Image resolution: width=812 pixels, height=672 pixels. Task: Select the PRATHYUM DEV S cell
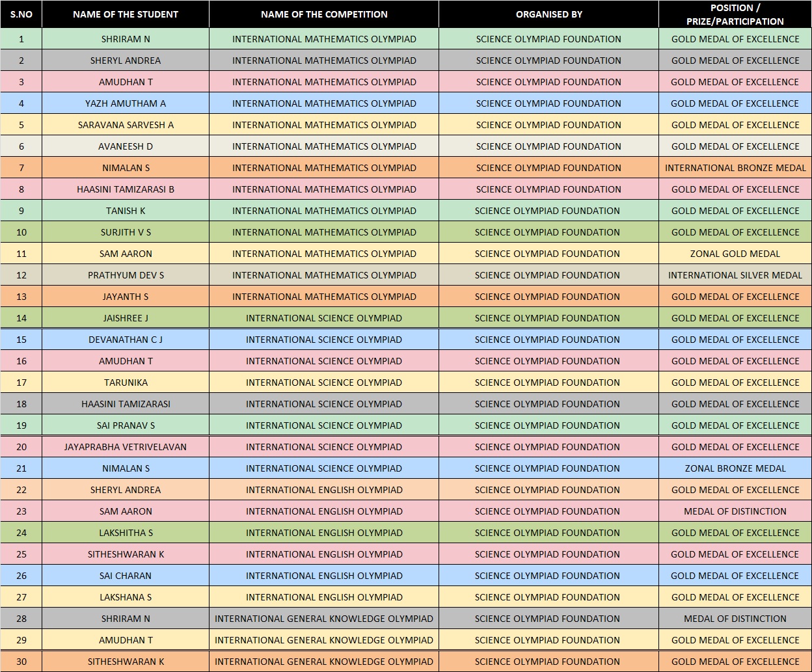126,275
